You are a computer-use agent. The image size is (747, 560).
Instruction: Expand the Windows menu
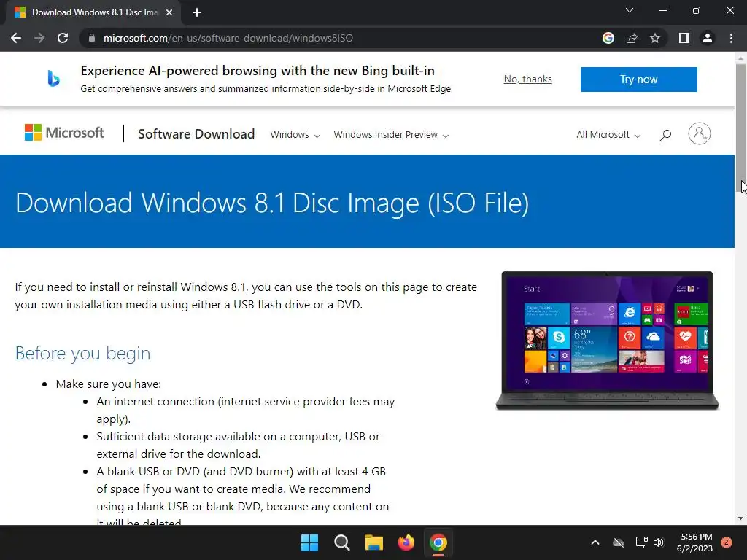pyautogui.click(x=295, y=135)
